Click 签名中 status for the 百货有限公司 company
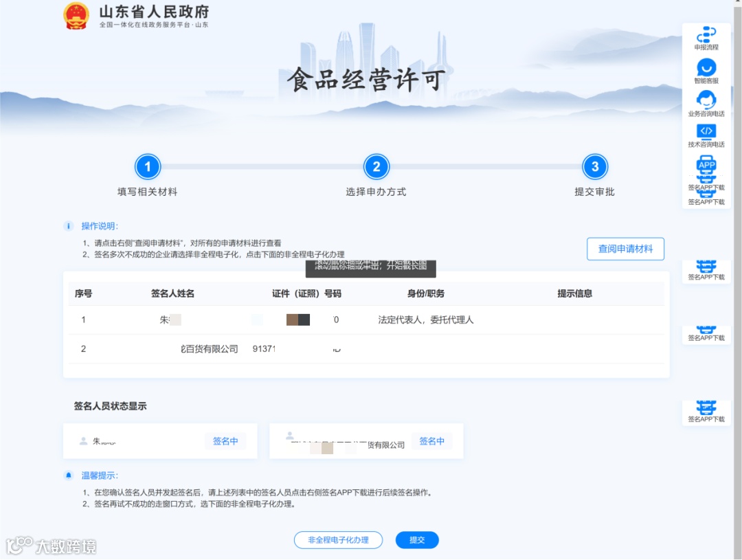Image resolution: width=742 pixels, height=560 pixels. 432,440
